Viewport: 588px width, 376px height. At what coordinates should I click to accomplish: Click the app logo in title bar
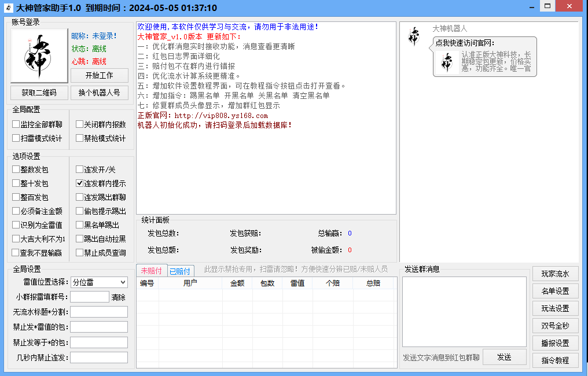8,8
